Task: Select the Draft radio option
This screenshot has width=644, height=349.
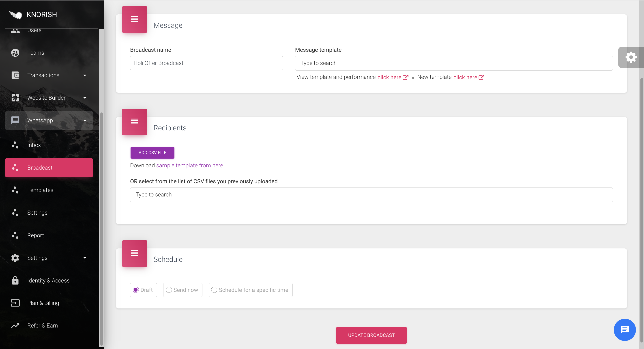Action: point(136,290)
